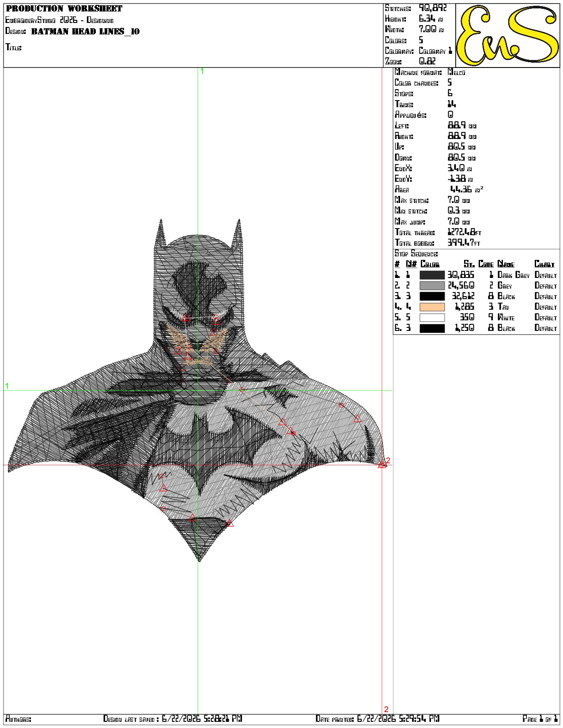Click 'Default' chart in Dark Grey row
The image size is (563, 728).
[546, 275]
